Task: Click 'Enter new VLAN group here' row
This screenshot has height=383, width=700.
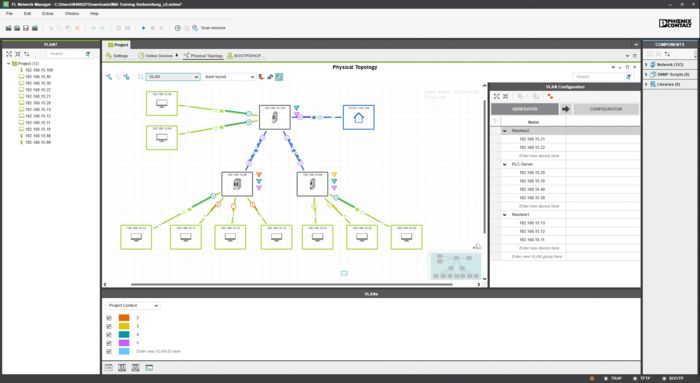Action: click(537, 257)
